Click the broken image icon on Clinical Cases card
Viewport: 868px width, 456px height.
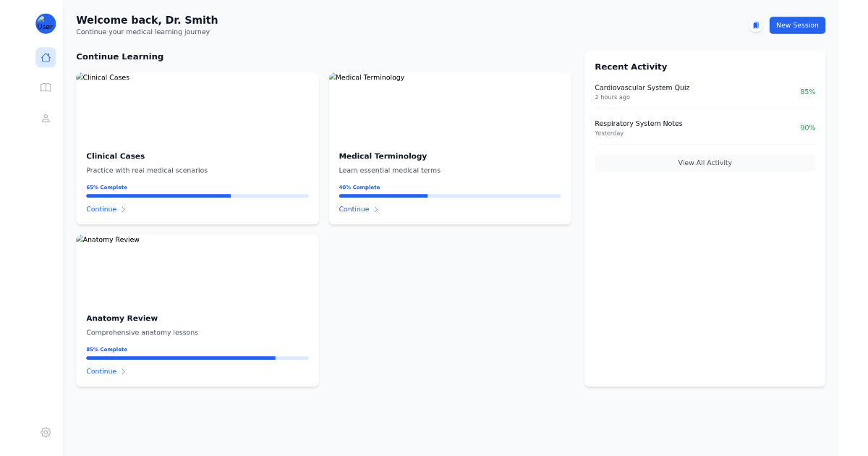click(80, 77)
